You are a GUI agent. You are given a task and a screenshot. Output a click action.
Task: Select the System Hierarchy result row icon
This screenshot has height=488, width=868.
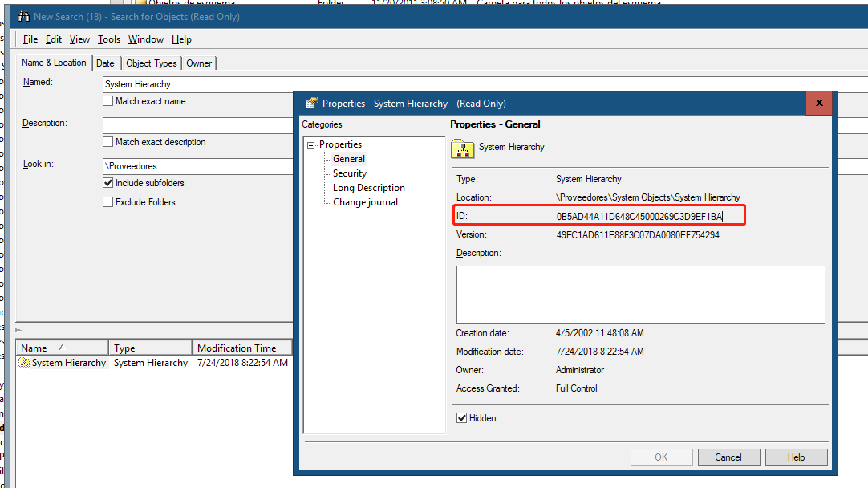[x=25, y=363]
